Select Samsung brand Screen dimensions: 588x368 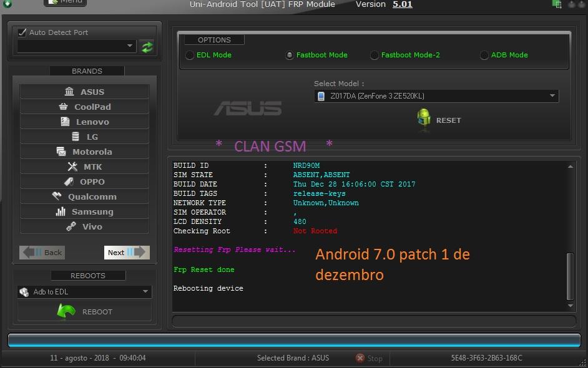click(x=84, y=211)
